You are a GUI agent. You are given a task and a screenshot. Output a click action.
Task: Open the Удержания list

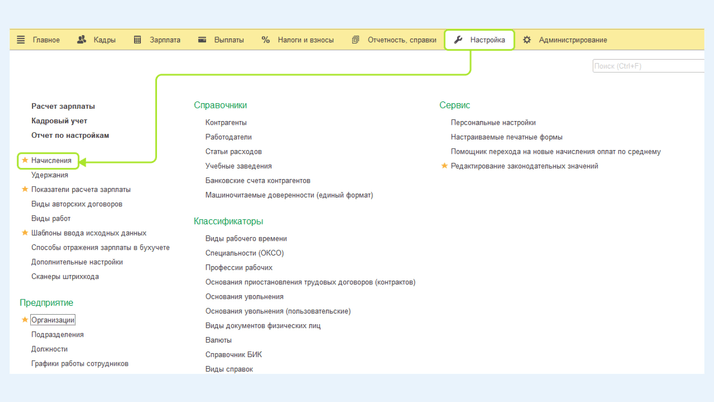tap(49, 175)
